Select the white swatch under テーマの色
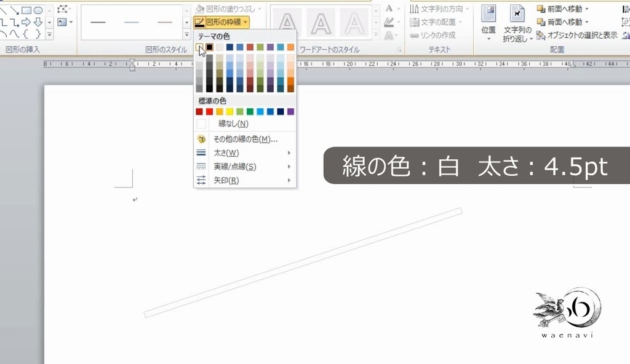 200,45
